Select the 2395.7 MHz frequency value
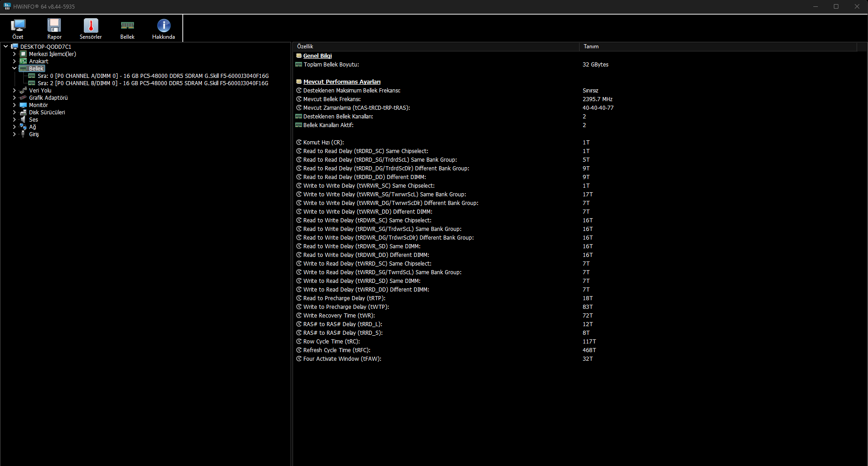 tap(597, 99)
